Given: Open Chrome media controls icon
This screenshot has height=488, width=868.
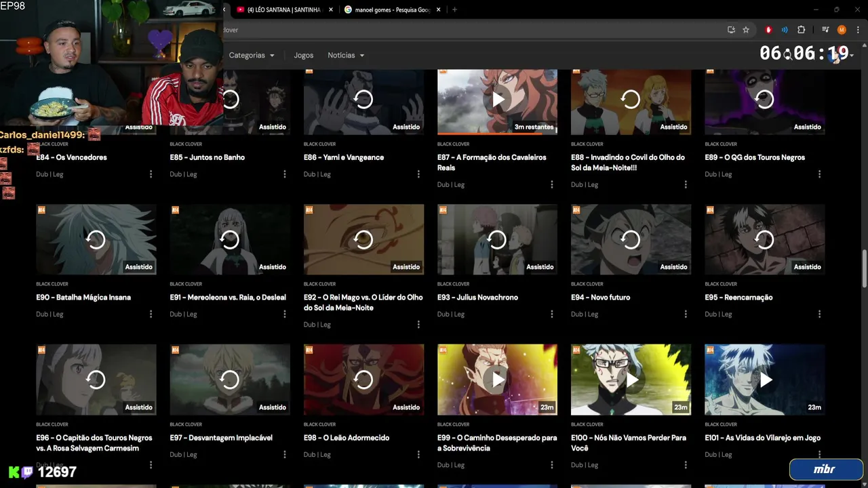Looking at the screenshot, I should 825,30.
